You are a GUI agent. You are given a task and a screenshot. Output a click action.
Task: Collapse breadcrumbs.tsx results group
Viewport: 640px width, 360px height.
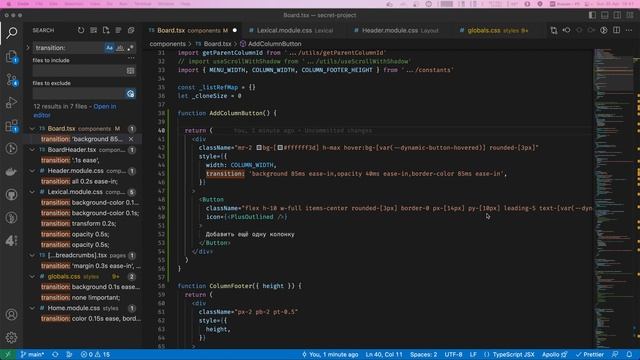click(x=32, y=255)
